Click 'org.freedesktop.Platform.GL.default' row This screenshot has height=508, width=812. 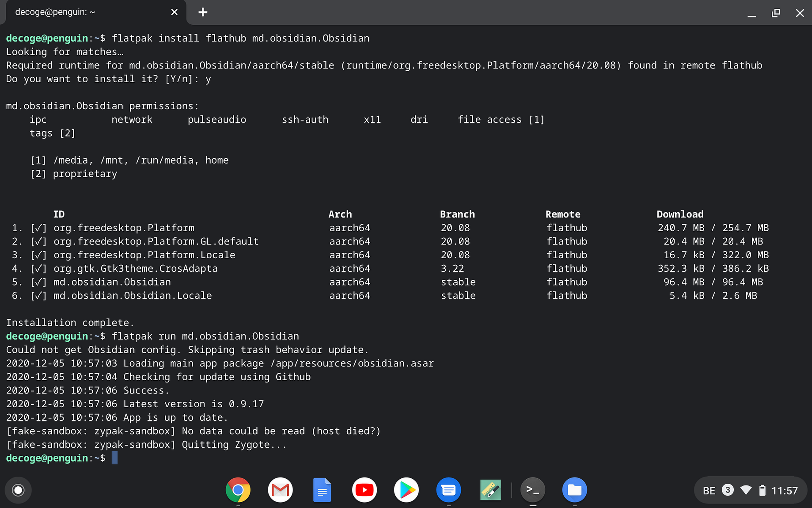(x=156, y=241)
